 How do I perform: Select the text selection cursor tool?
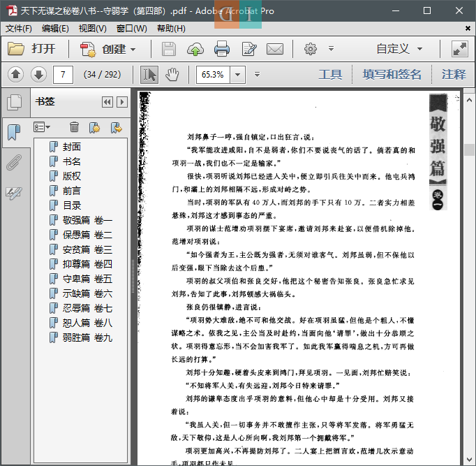[149, 75]
